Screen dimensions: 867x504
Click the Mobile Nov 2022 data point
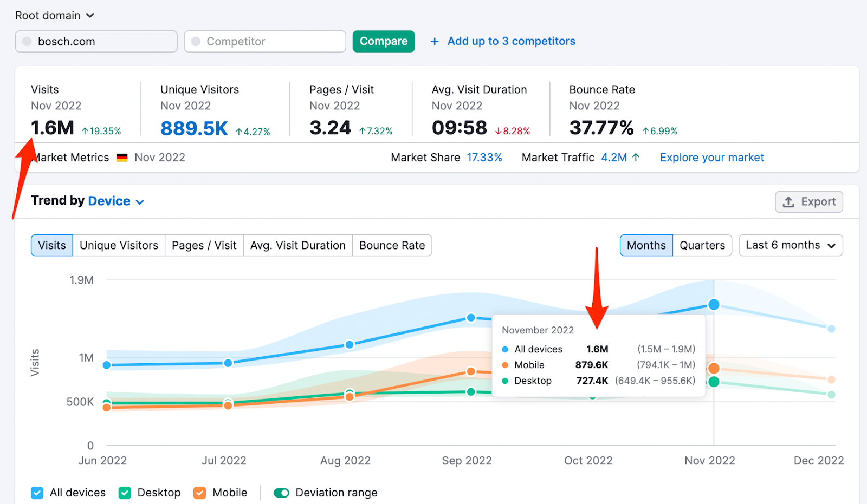pos(714,369)
